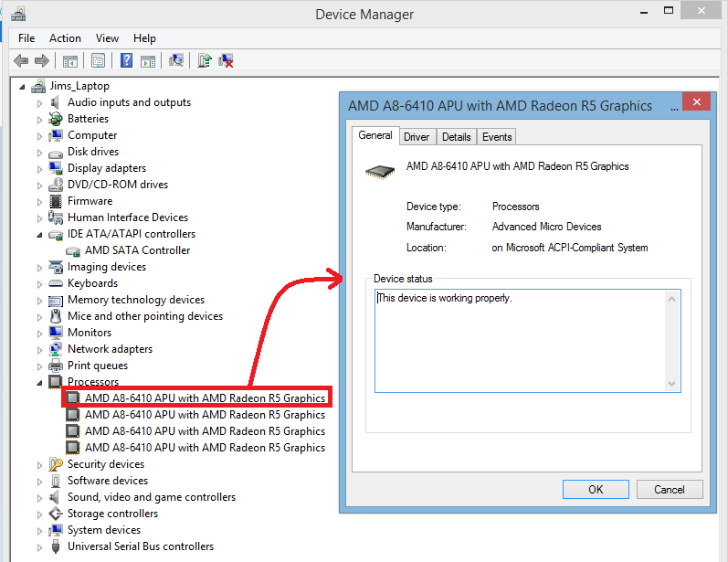Select the Print queues printer icon
728x562 pixels.
pos(56,366)
